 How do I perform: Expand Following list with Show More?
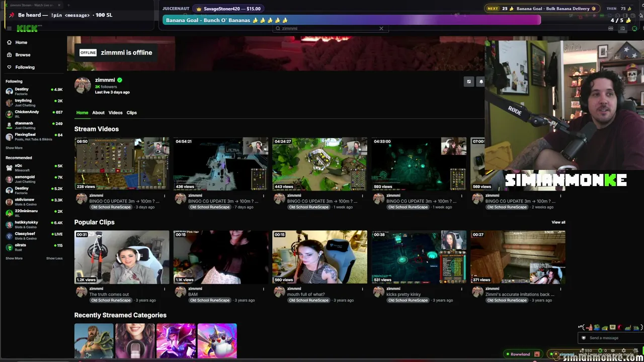click(14, 148)
